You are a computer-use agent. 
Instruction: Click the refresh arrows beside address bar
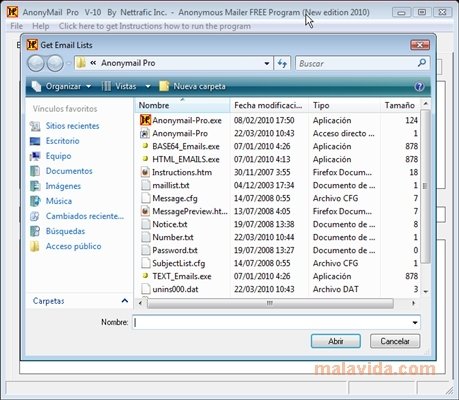282,63
